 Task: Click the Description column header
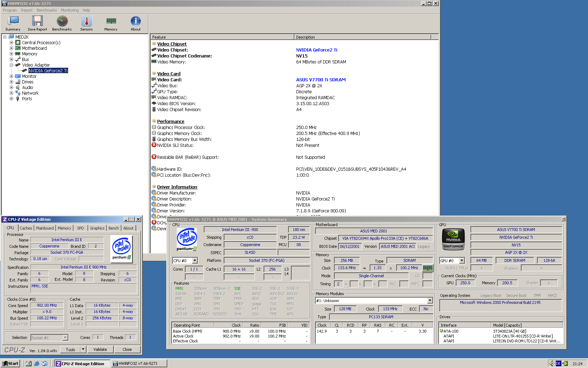tap(363, 37)
